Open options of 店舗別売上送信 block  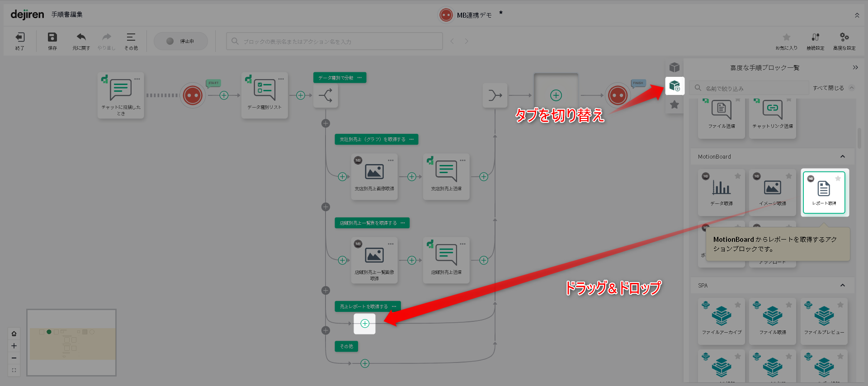[462, 244]
